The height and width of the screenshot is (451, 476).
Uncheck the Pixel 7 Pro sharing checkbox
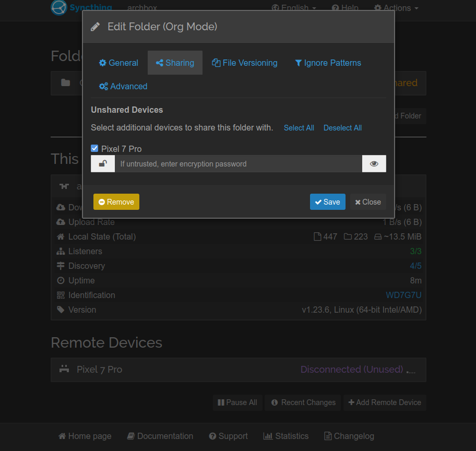coord(94,148)
